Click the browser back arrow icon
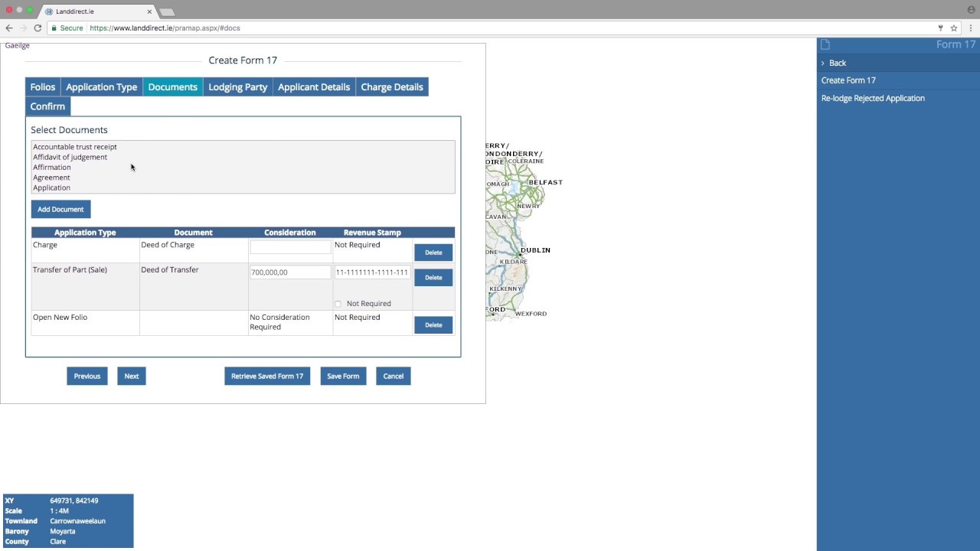 tap(9, 28)
